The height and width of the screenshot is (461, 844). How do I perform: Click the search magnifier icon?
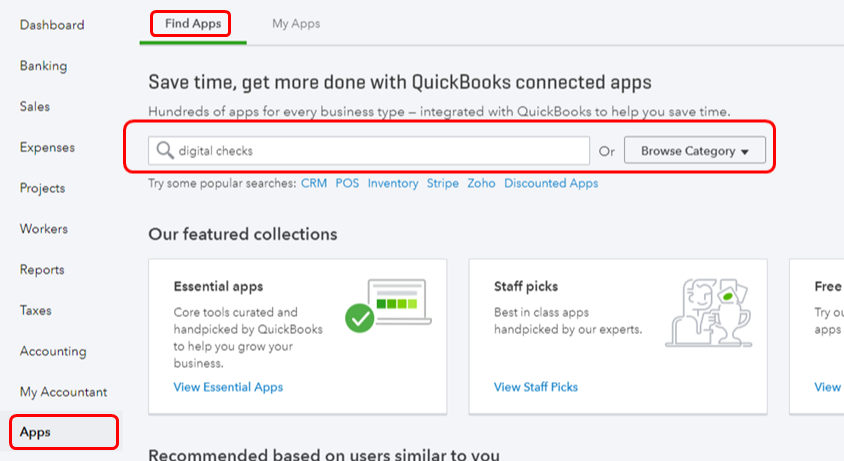[x=165, y=150]
